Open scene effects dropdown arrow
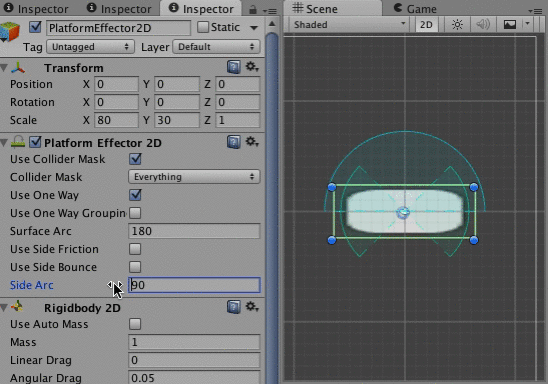The image size is (548, 384). [527, 24]
